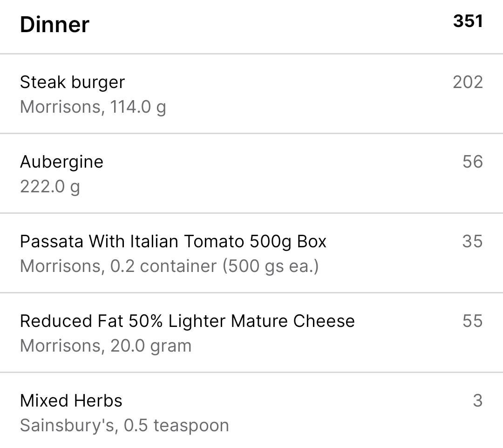This screenshot has height=448, width=503.
Task: Open the Mixed Herbs entry
Action: pos(251,410)
